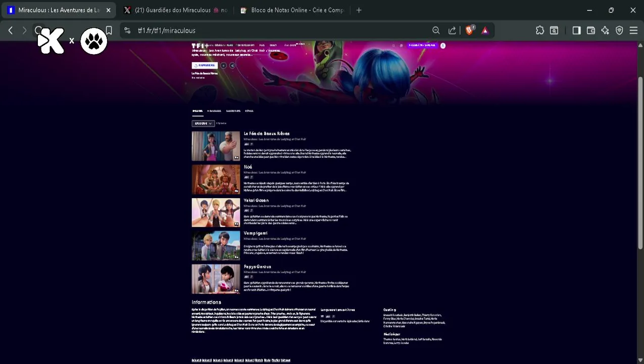The width and height of the screenshot is (644, 364).
Task: Go back using the browser back arrow
Action: pos(10,30)
